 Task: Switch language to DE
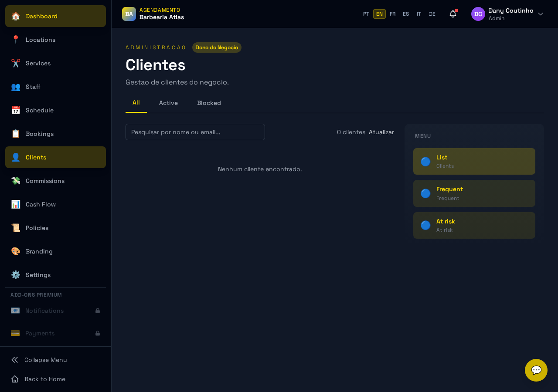click(x=432, y=14)
